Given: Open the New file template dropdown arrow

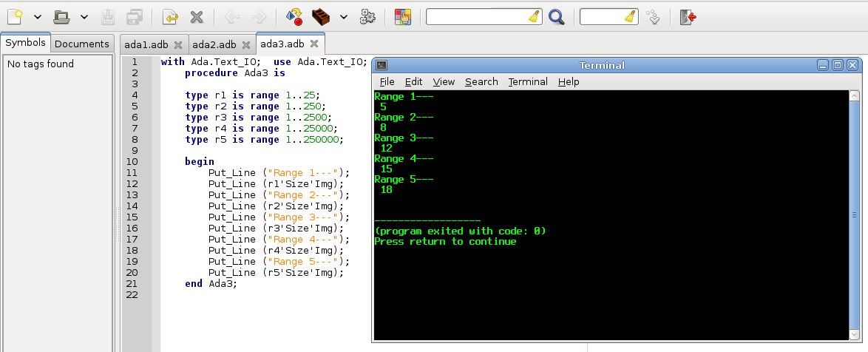Looking at the screenshot, I should (x=38, y=17).
